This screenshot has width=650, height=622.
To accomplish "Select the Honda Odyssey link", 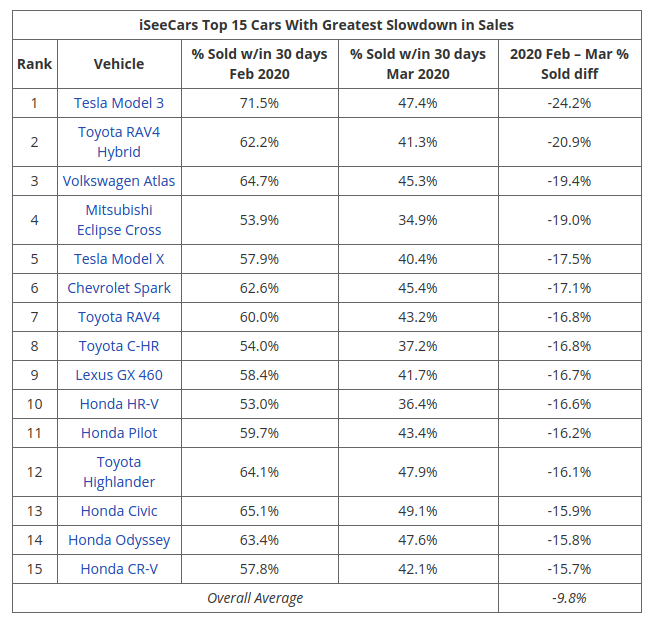I will point(119,540).
